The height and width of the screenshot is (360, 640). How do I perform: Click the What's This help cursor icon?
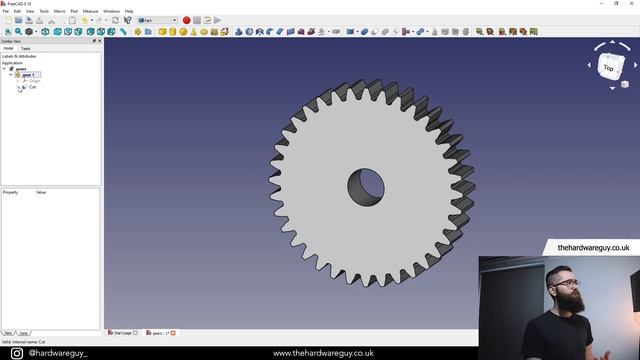pos(127,20)
